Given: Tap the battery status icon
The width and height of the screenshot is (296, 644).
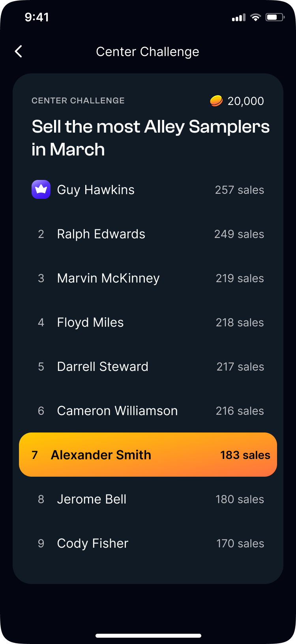Looking at the screenshot, I should [x=275, y=17].
